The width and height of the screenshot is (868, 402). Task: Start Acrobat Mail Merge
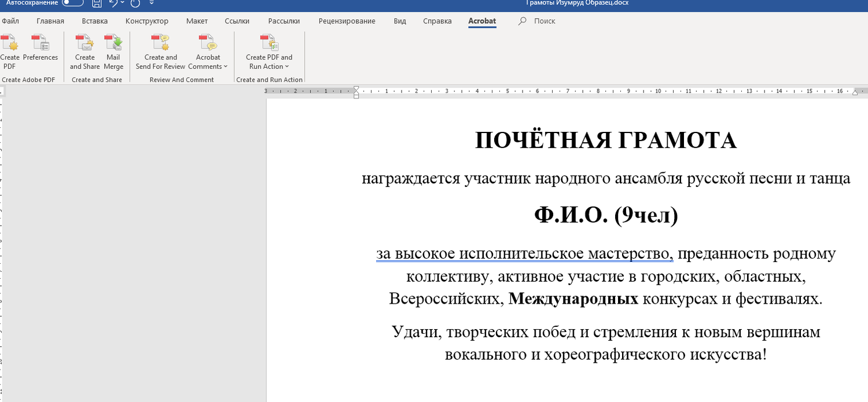tap(113, 52)
